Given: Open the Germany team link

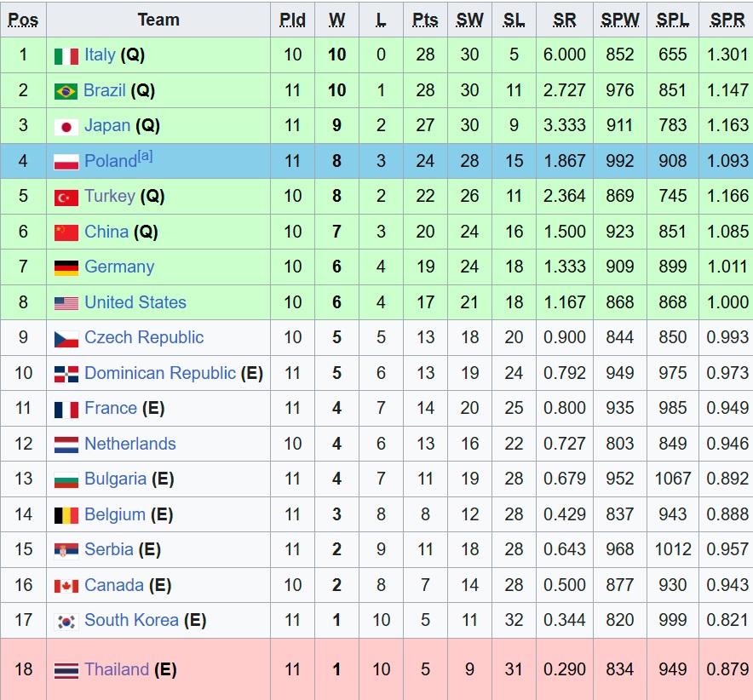Looking at the screenshot, I should (x=118, y=267).
